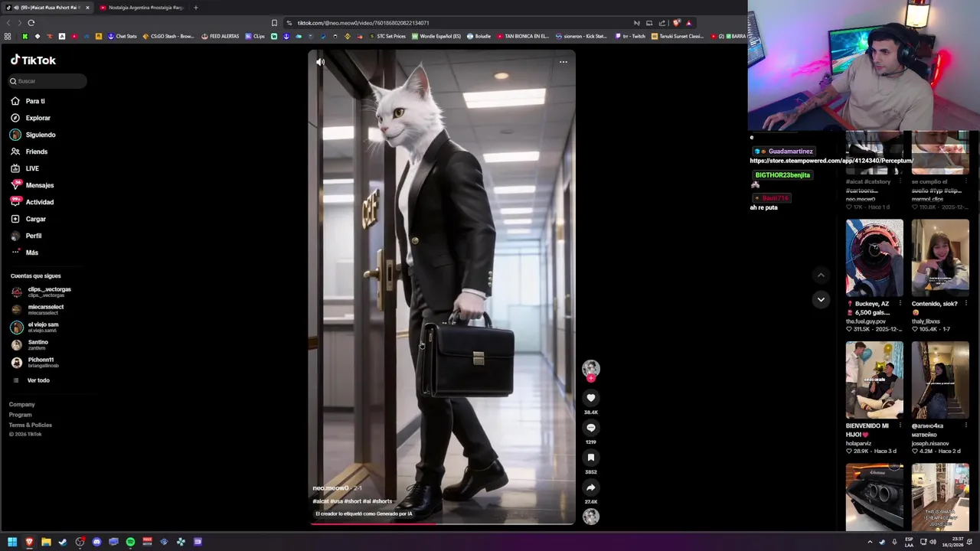The height and width of the screenshot is (551, 980).
Task: Expand followed accounts with Ver todo
Action: [31, 380]
